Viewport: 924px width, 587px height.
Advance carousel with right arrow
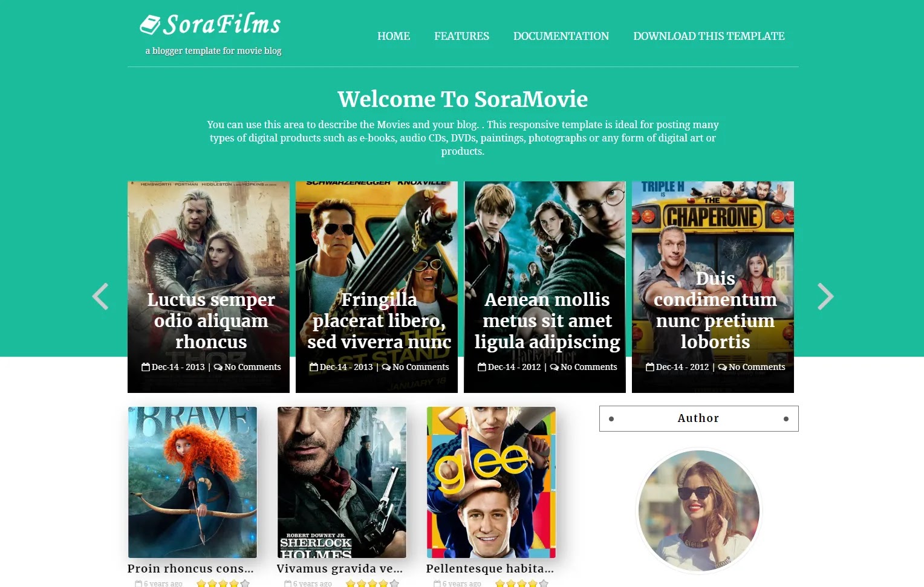pos(825,296)
